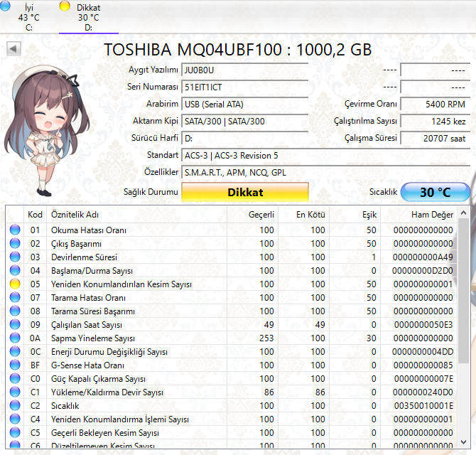This screenshot has height=455, width=476.
Task: Click the status orb for Başlama/Durma Sayısı
Action: pos(15,270)
